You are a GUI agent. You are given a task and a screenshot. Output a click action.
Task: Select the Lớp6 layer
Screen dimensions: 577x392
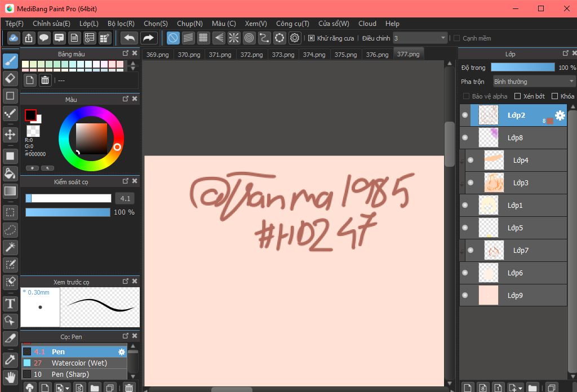513,273
